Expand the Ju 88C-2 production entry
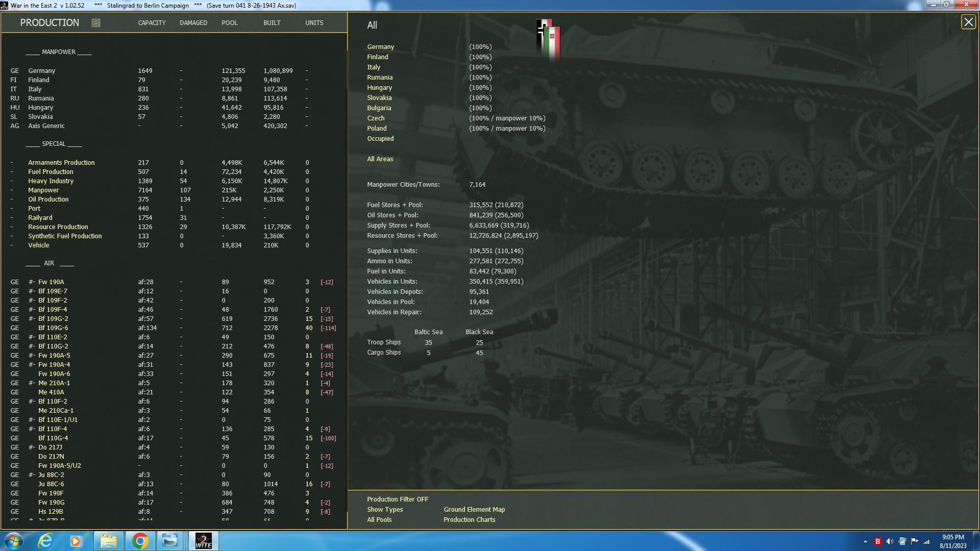980x551 pixels. coord(31,474)
